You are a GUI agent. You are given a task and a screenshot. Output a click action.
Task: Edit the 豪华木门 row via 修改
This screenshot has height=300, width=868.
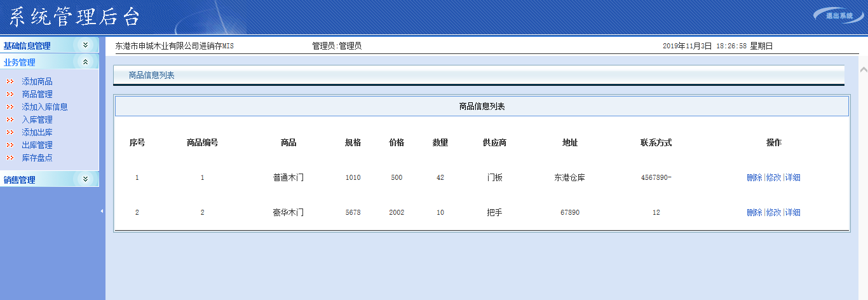[x=773, y=212]
